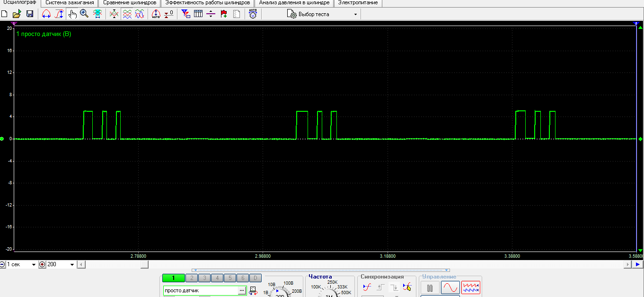This screenshot has height=297, width=644.
Task: Pause the acquisition with the pause button
Action: [430, 288]
